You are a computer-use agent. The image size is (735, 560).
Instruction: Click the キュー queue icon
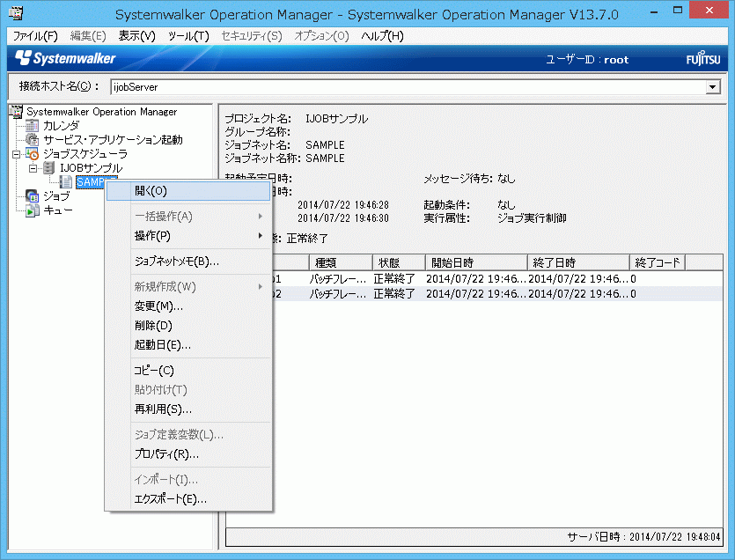pos(32,210)
